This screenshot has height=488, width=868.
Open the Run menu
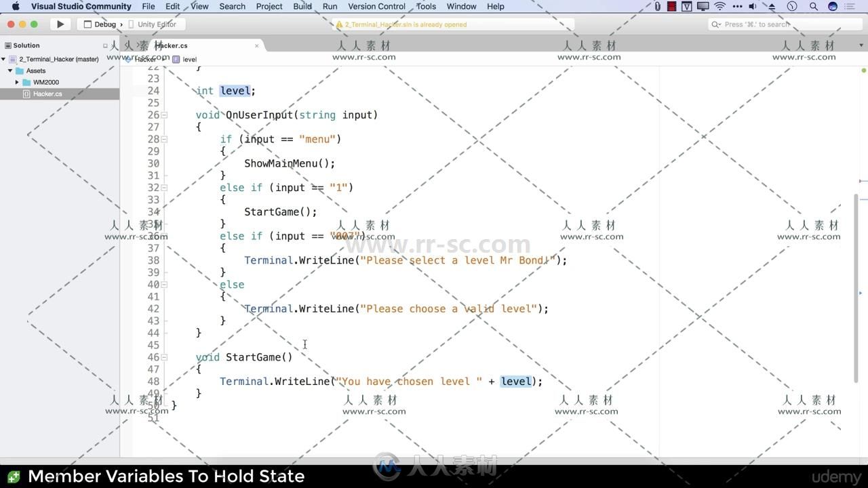click(330, 6)
